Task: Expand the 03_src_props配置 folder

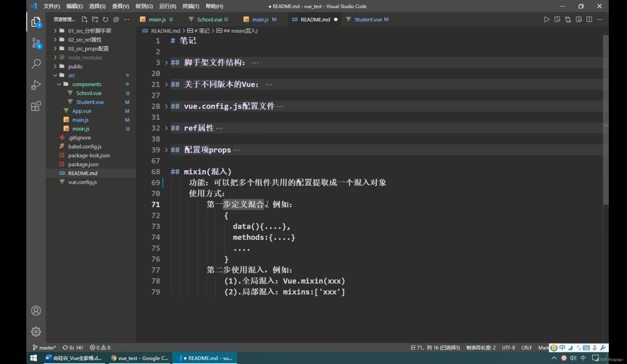Action: click(x=55, y=49)
